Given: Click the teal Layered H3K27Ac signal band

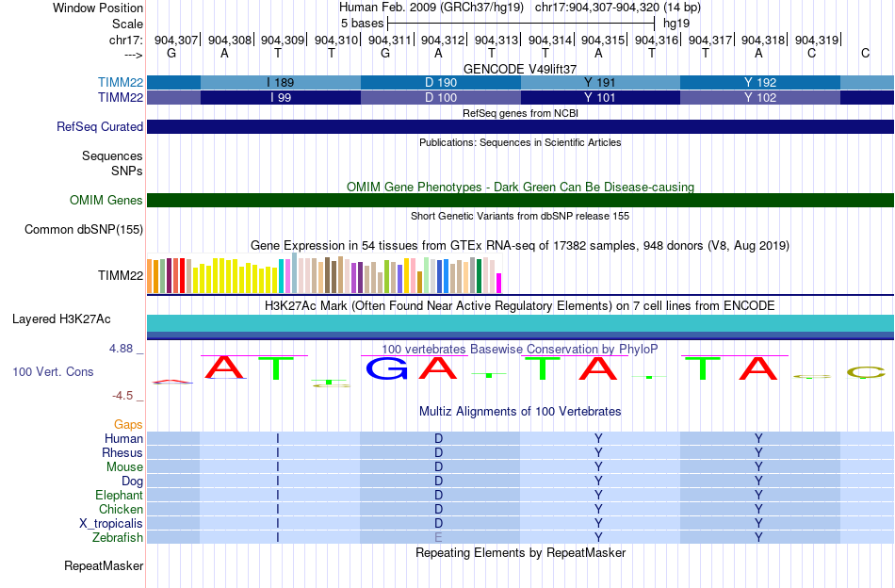Looking at the screenshot, I should [521, 323].
